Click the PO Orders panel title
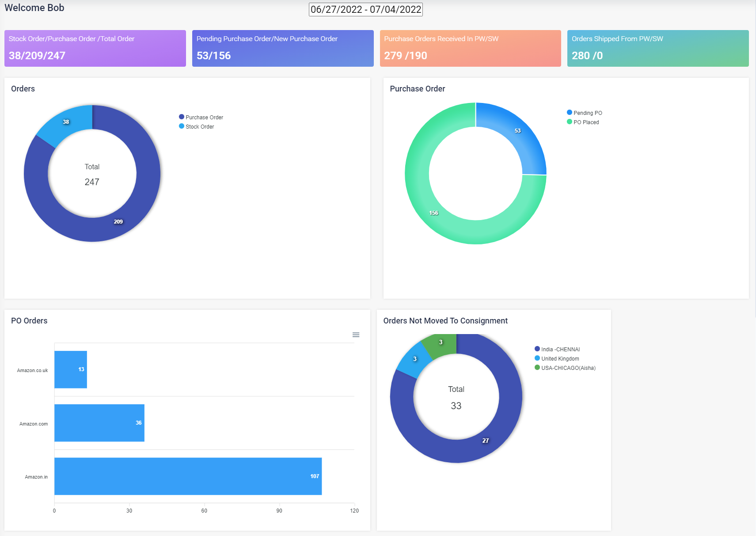This screenshot has width=756, height=536. tap(29, 321)
